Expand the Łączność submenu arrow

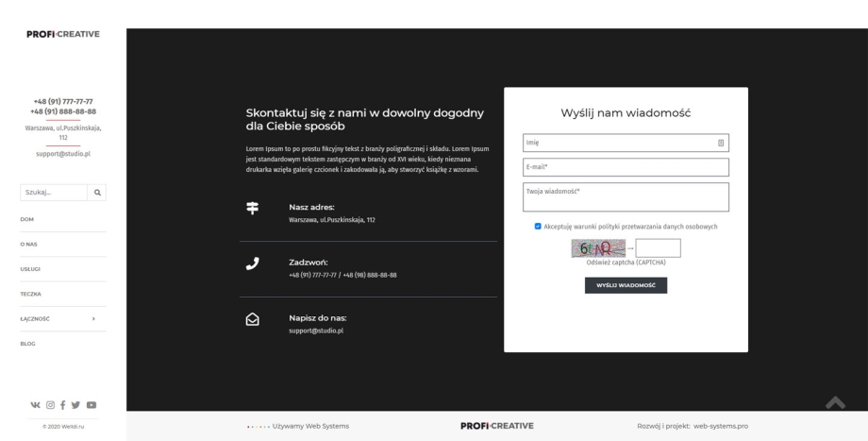(92, 318)
